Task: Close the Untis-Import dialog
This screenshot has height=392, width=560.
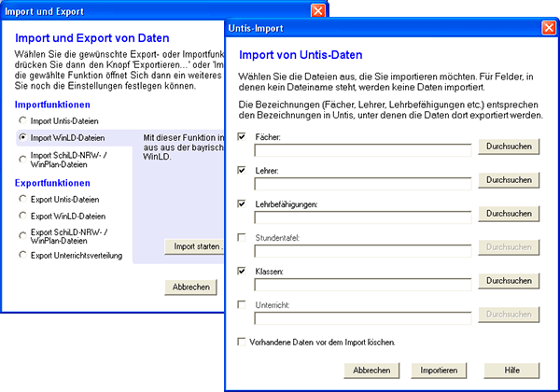Action: click(x=549, y=28)
